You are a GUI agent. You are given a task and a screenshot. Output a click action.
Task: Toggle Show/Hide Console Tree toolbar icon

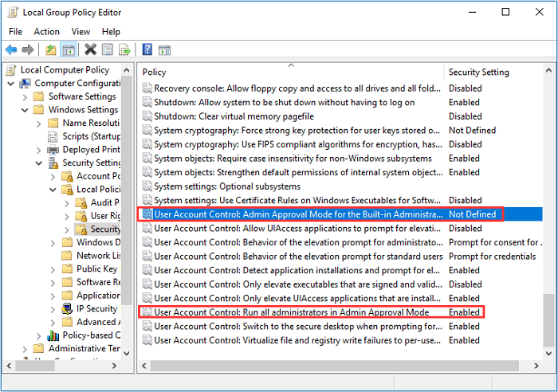68,49
